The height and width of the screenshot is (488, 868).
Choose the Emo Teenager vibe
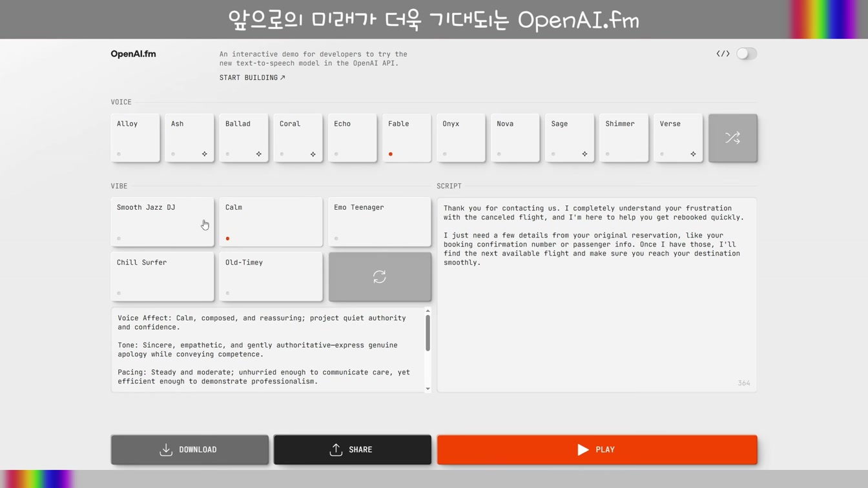379,222
